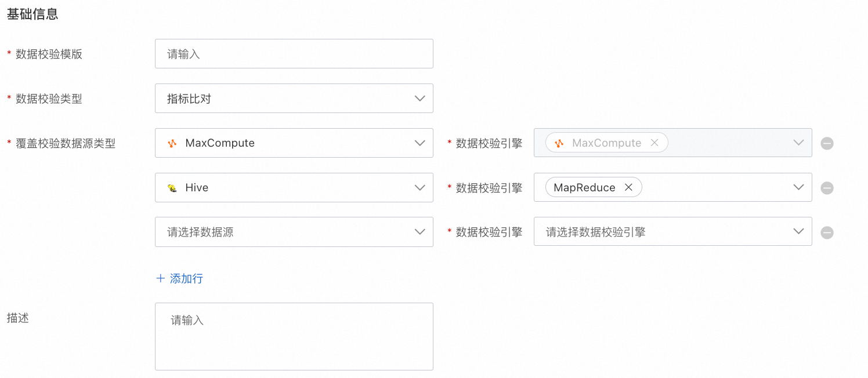The image size is (868, 378).
Task: Focus the 数据校验模版 input field
Action: coord(294,54)
